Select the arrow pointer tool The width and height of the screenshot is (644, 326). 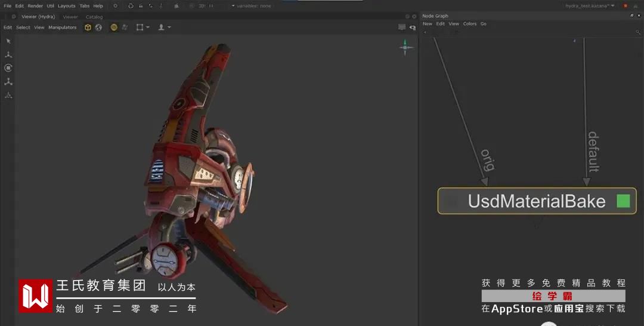(x=8, y=42)
